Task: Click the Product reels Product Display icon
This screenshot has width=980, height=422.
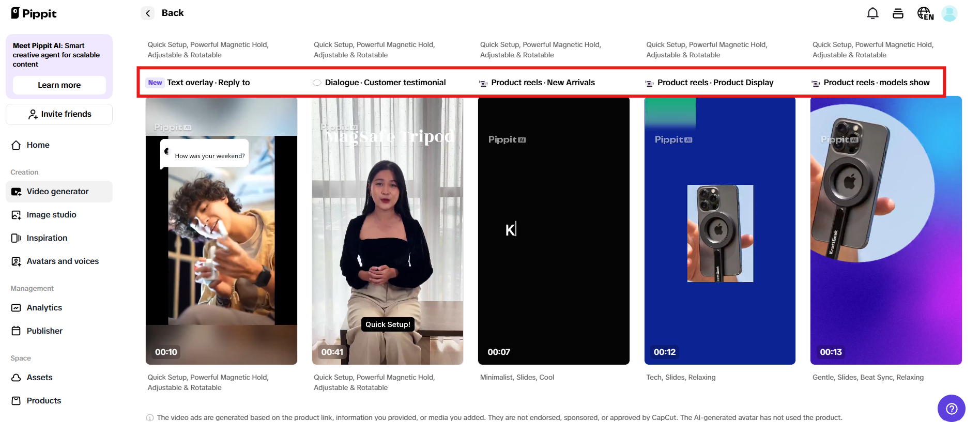Action: click(x=649, y=83)
